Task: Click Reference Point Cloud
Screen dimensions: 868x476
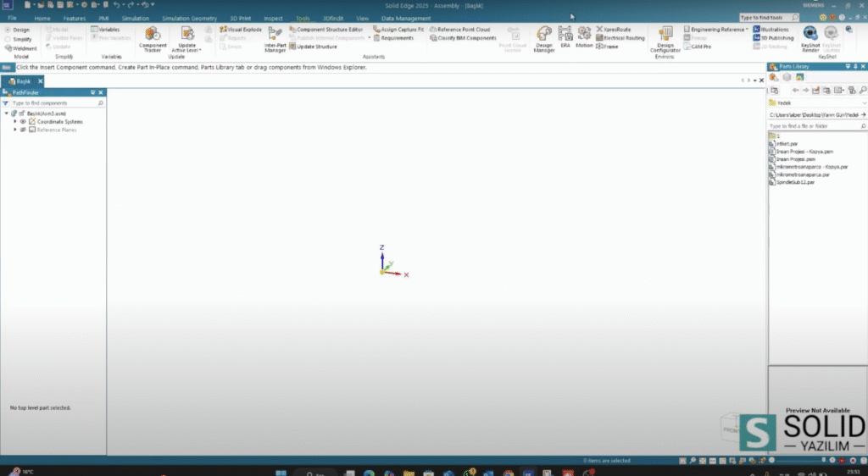Action: click(460, 30)
